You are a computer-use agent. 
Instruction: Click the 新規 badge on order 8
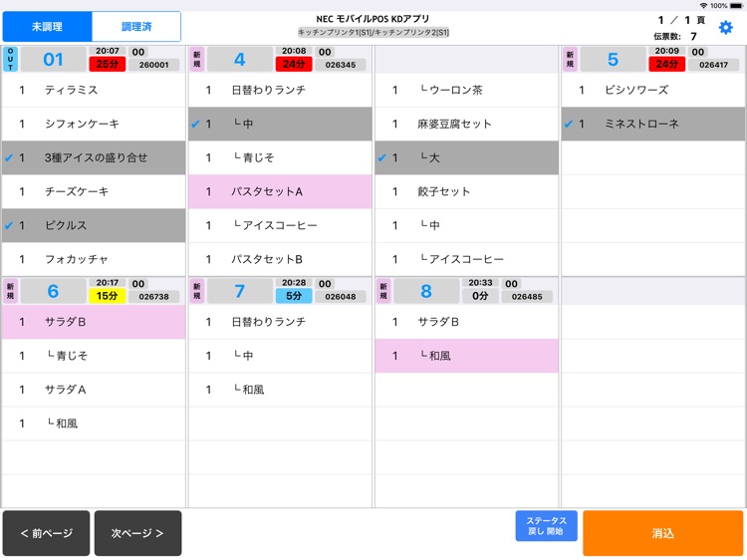(x=383, y=291)
